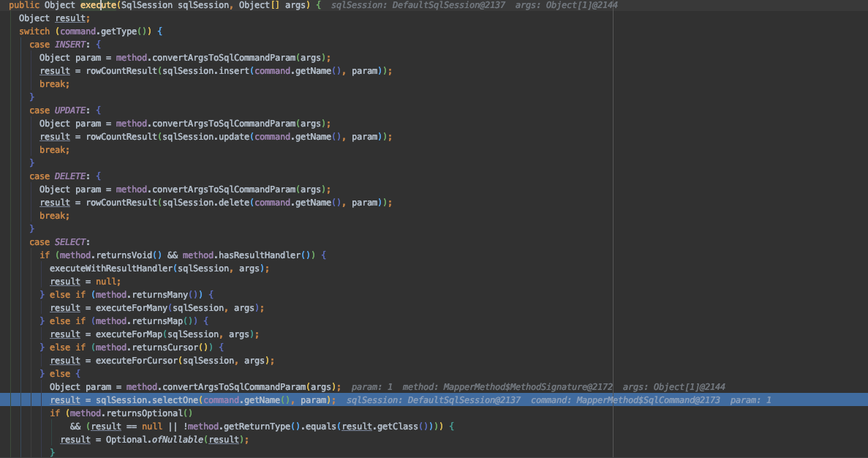The image size is (868, 458).
Task: Click the 'result = null;' assignment
Action: click(x=86, y=282)
